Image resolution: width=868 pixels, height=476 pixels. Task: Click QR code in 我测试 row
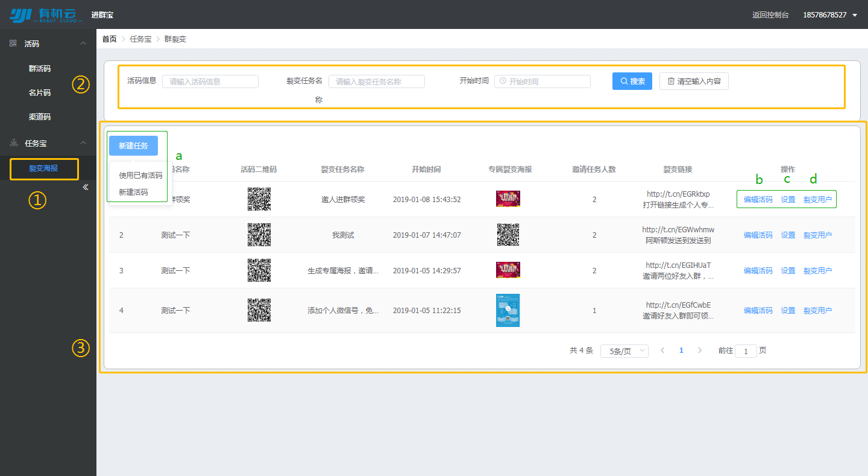pos(259,235)
